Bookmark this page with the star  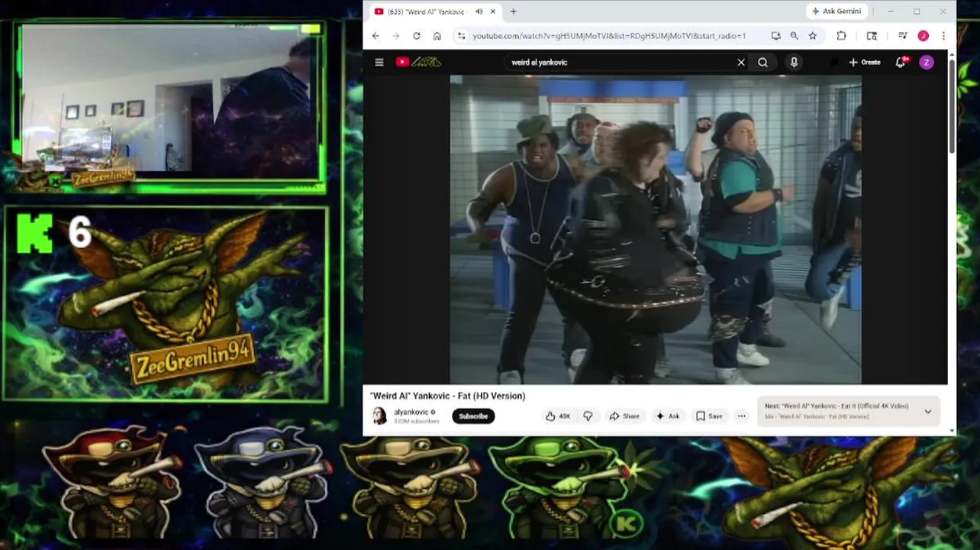coord(812,36)
